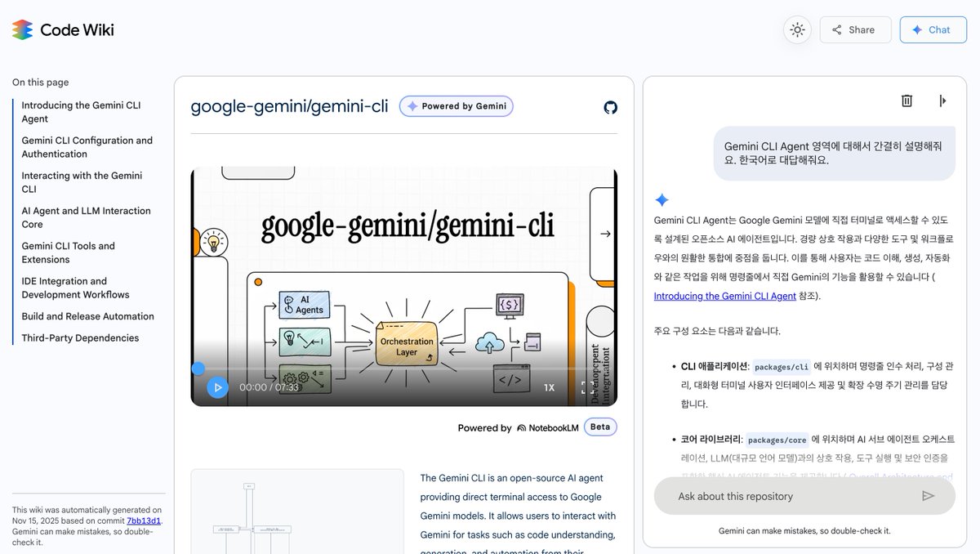Image resolution: width=980 pixels, height=554 pixels.
Task: Click the Powered by Gemini badge
Action: [456, 106]
